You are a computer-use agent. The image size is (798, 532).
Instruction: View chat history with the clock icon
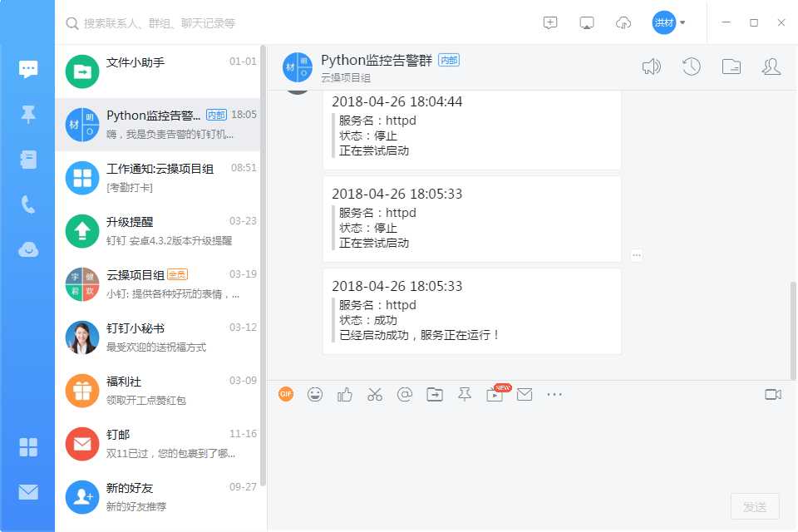(x=691, y=66)
